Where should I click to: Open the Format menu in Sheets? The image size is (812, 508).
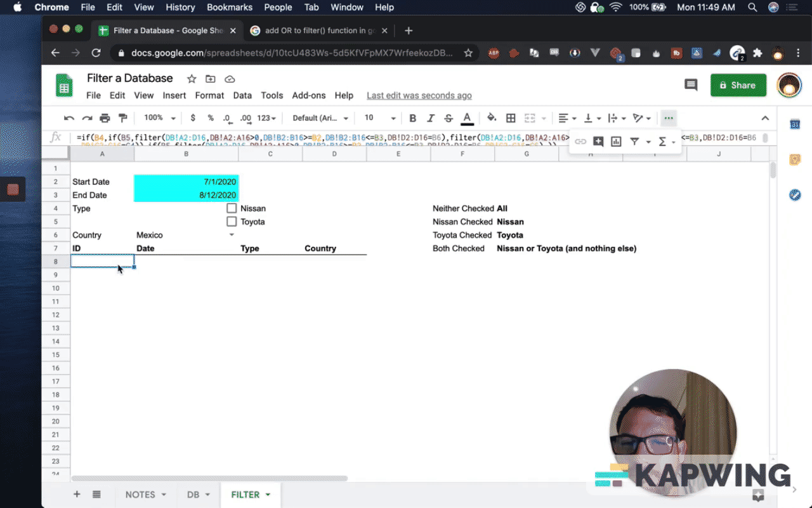[209, 95]
